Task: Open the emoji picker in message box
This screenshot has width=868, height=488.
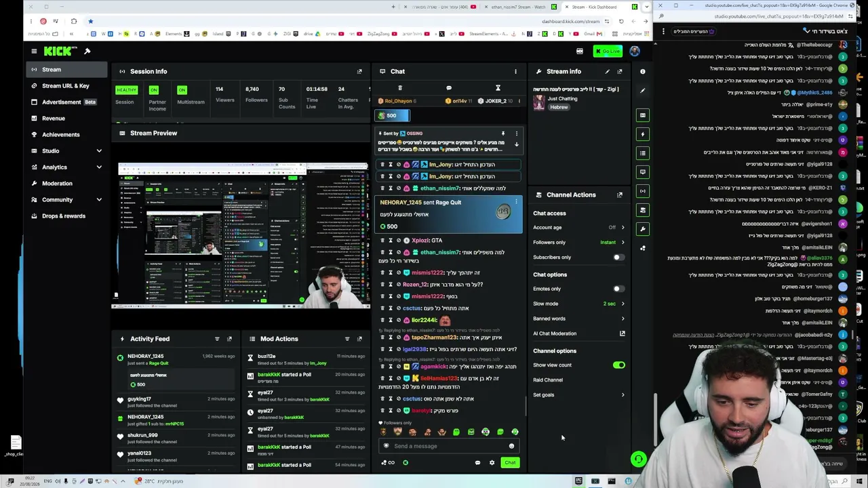Action: click(x=511, y=446)
